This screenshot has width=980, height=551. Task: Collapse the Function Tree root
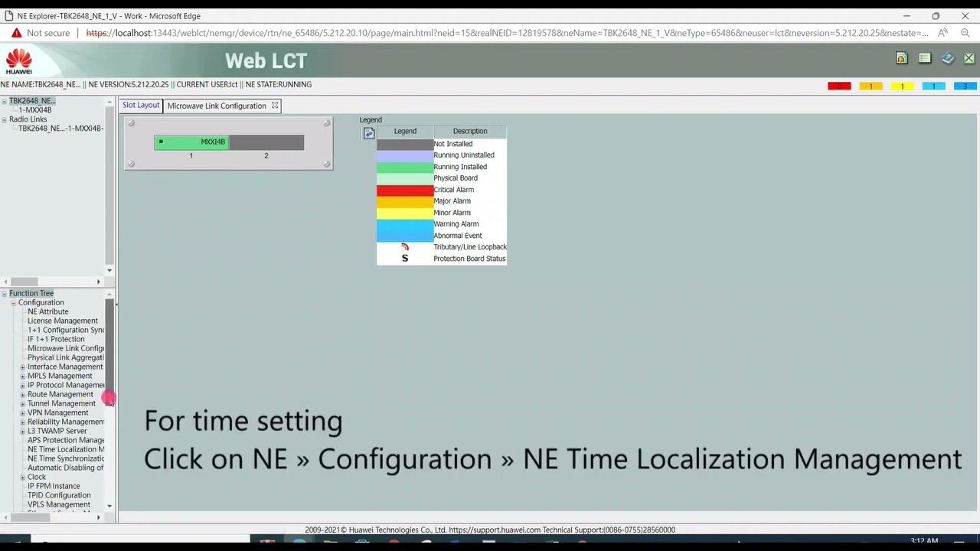4,294
